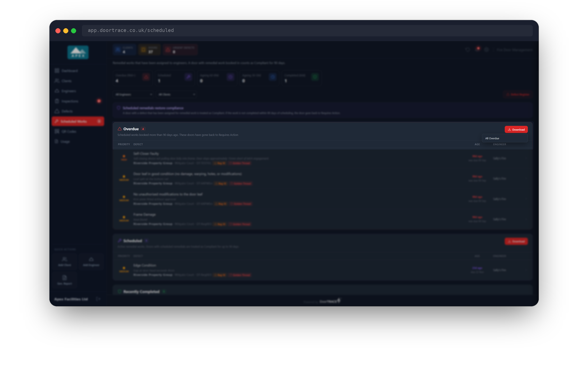
Task: Click the red Download button in Overdue panel
Action: coord(516,130)
